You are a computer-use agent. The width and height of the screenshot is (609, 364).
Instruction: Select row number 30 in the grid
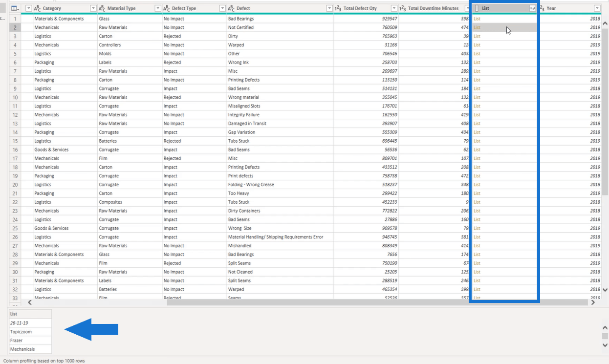pos(15,272)
